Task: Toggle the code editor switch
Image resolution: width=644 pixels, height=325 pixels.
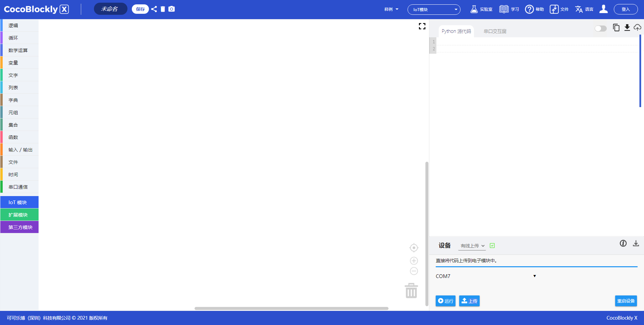Action: [600, 29]
